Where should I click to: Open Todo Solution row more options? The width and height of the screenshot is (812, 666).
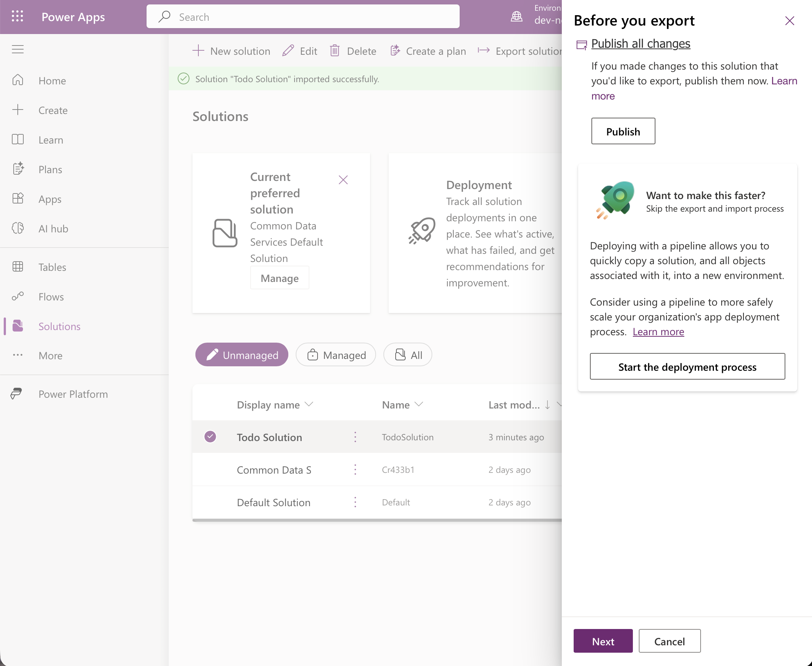click(x=355, y=437)
